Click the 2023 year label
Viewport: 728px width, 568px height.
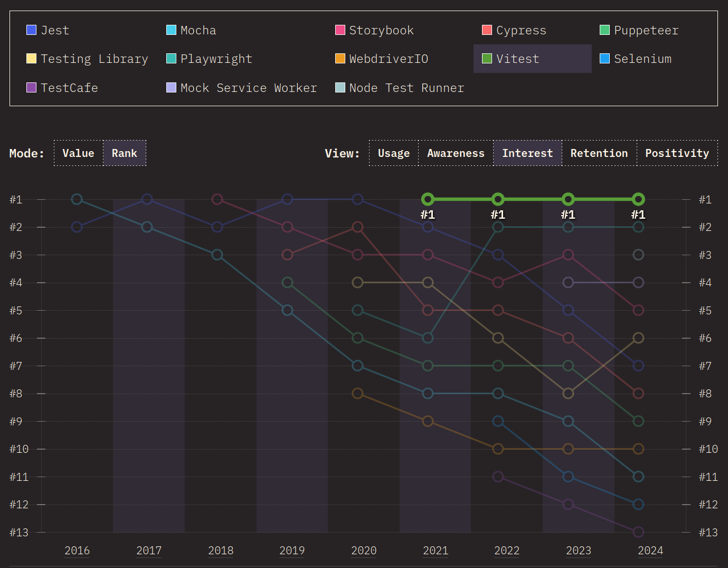579,551
